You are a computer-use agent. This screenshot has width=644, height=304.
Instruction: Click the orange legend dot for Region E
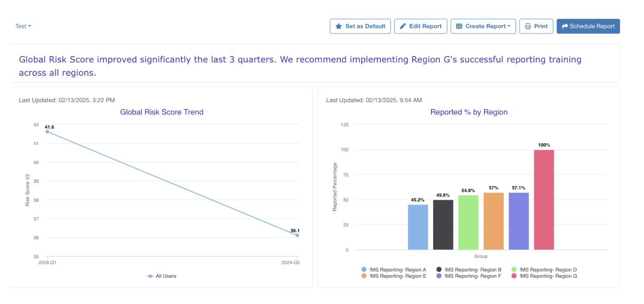click(363, 276)
